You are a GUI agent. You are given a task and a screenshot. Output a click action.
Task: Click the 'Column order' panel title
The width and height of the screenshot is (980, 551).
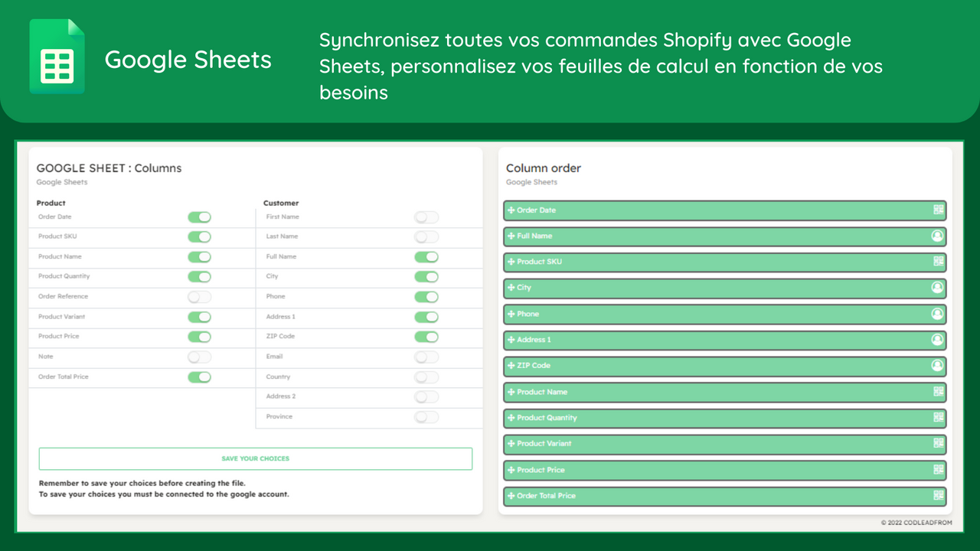click(x=544, y=168)
